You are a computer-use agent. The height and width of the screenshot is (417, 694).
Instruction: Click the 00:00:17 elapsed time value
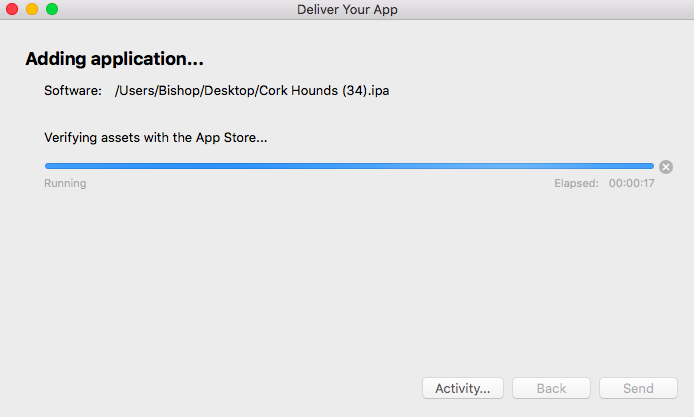631,184
